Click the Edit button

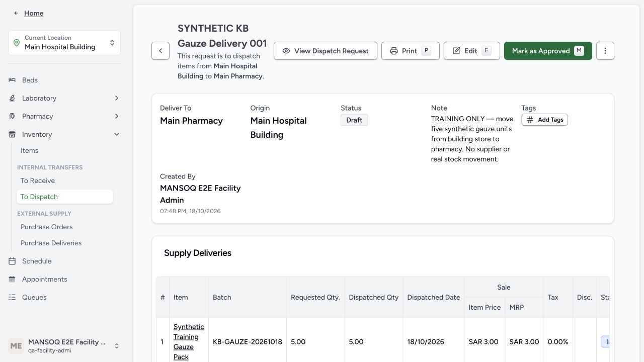pyautogui.click(x=472, y=51)
